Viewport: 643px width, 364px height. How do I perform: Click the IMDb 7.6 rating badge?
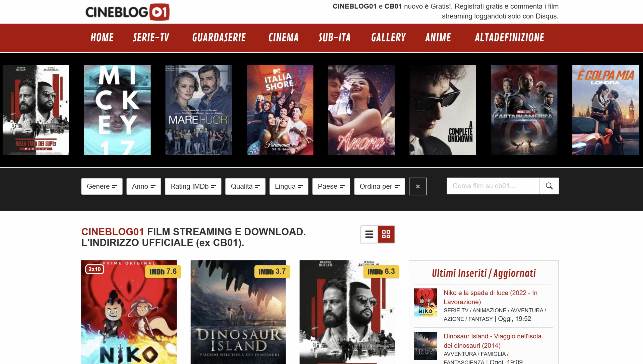[163, 271]
